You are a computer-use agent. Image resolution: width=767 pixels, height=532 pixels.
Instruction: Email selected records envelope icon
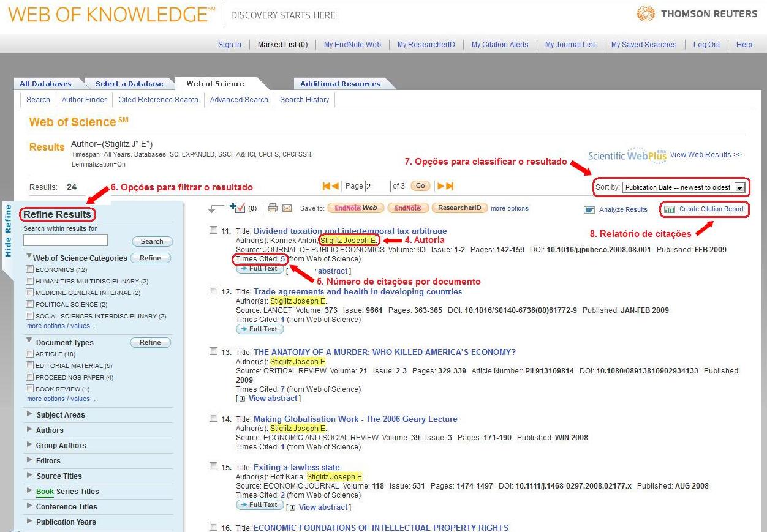[x=287, y=208]
